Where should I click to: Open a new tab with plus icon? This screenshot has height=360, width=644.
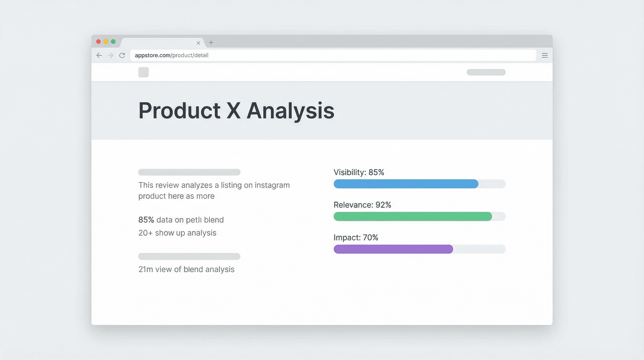point(211,43)
